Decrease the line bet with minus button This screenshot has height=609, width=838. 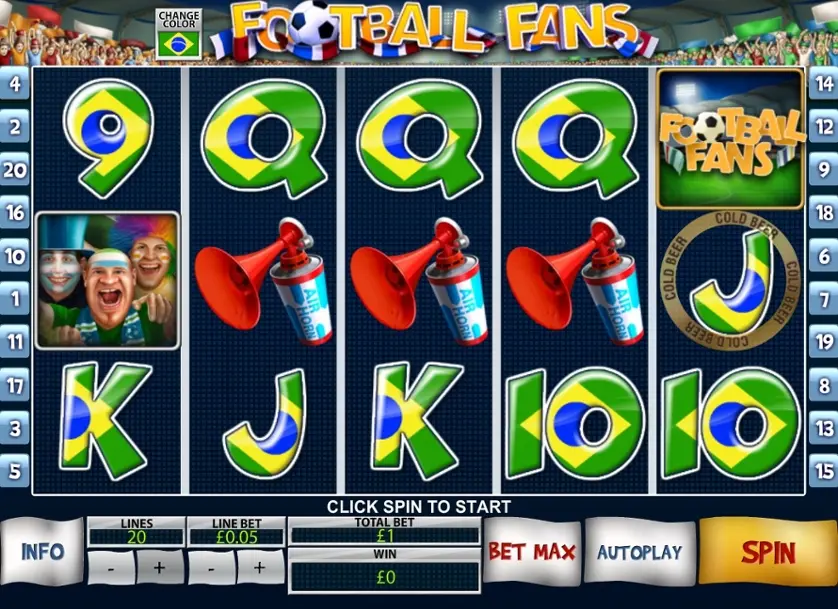coord(212,568)
